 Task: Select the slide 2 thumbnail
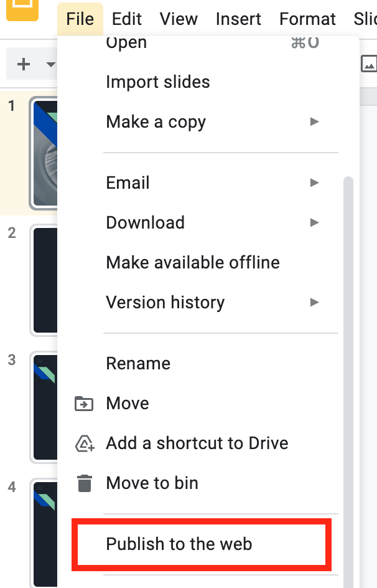pyautogui.click(x=45, y=280)
